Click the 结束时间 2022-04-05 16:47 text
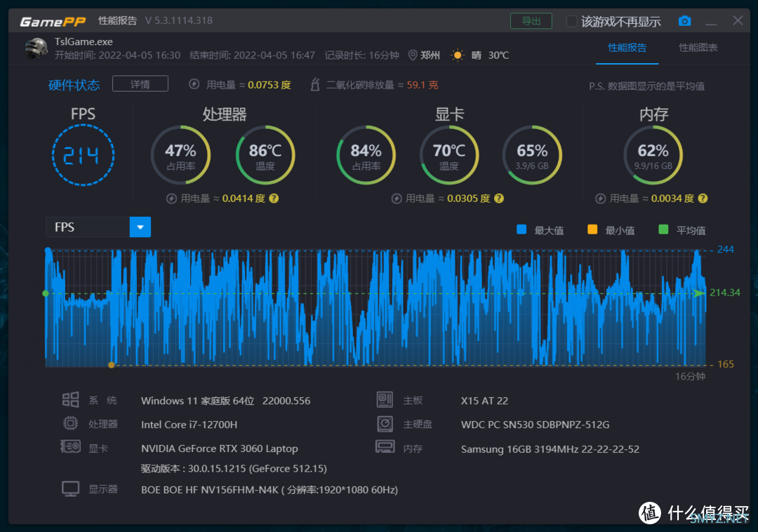 click(253, 55)
